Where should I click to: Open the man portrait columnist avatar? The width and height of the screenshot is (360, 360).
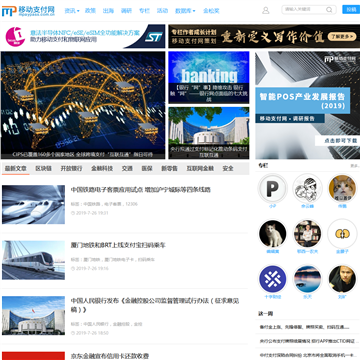click(x=342, y=279)
